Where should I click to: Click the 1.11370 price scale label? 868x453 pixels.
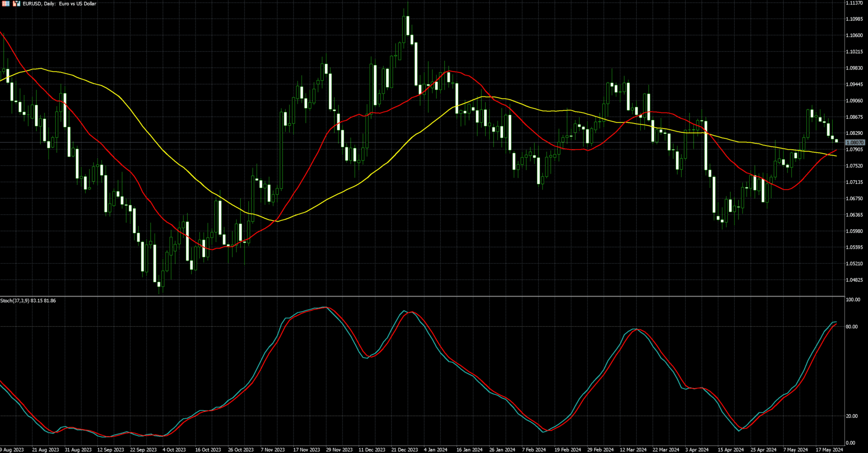click(854, 3)
